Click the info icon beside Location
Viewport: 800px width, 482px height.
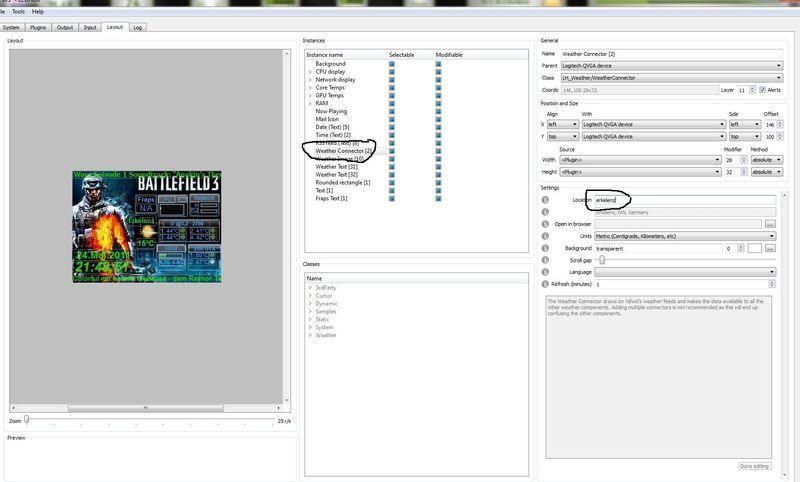[x=545, y=200]
